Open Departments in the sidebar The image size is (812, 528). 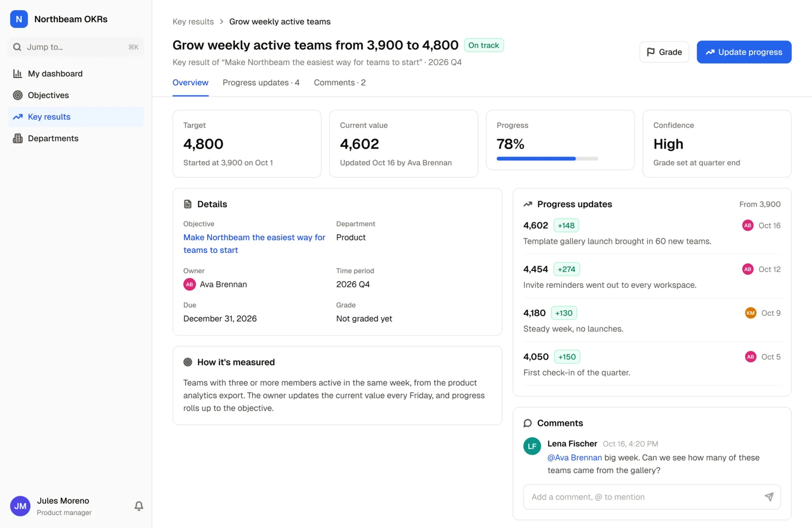click(76, 139)
